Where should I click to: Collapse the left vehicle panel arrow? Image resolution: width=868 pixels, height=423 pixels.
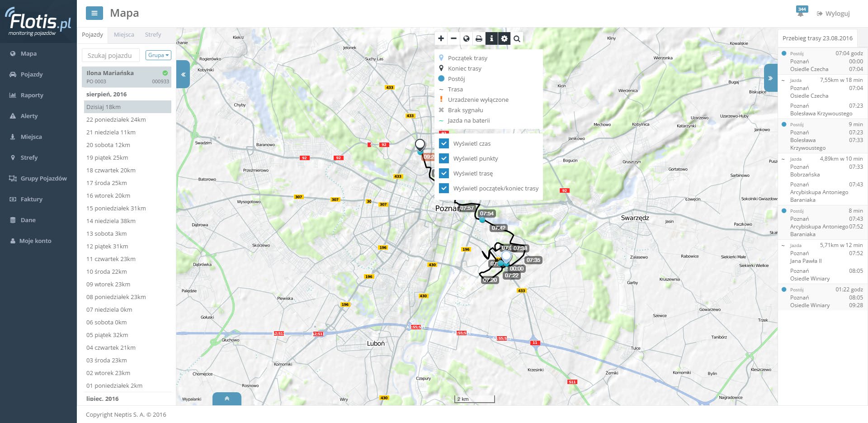click(x=183, y=74)
